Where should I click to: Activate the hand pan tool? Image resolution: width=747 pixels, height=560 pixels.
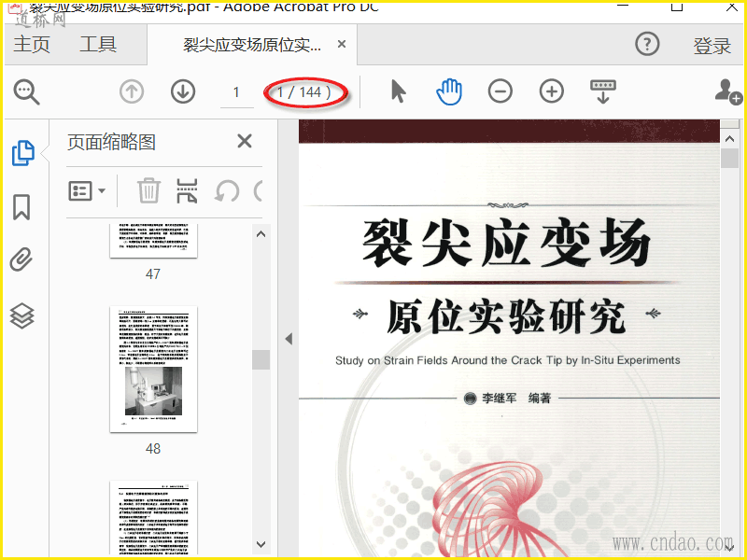(449, 91)
